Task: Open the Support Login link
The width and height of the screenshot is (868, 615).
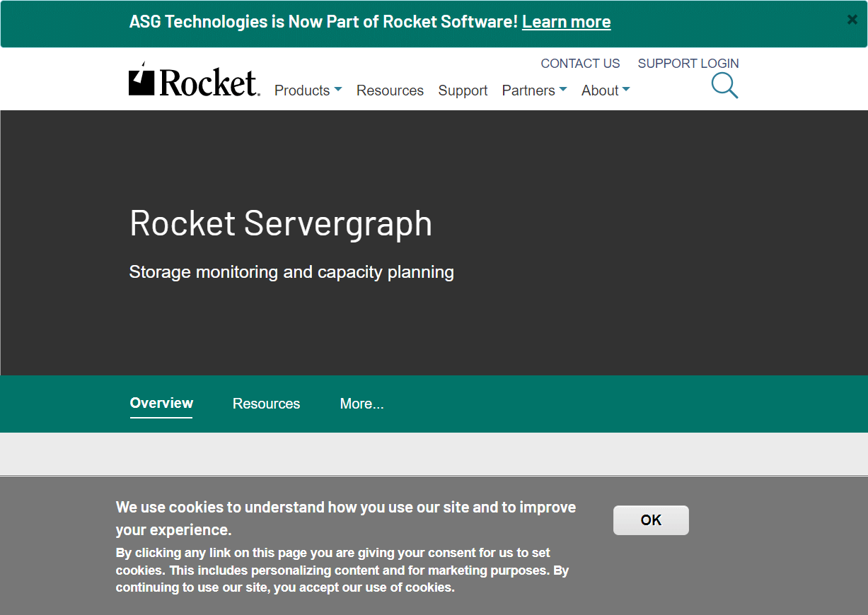Action: (x=688, y=64)
